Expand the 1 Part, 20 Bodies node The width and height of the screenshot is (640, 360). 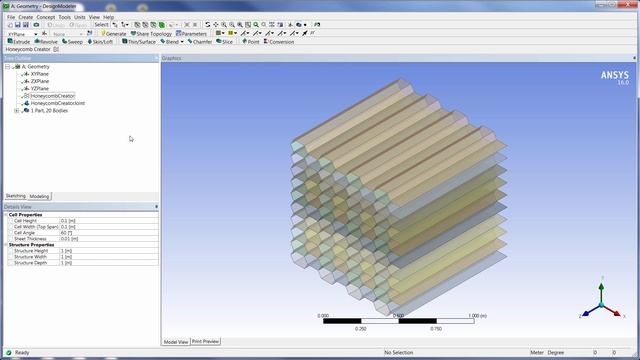[16, 111]
